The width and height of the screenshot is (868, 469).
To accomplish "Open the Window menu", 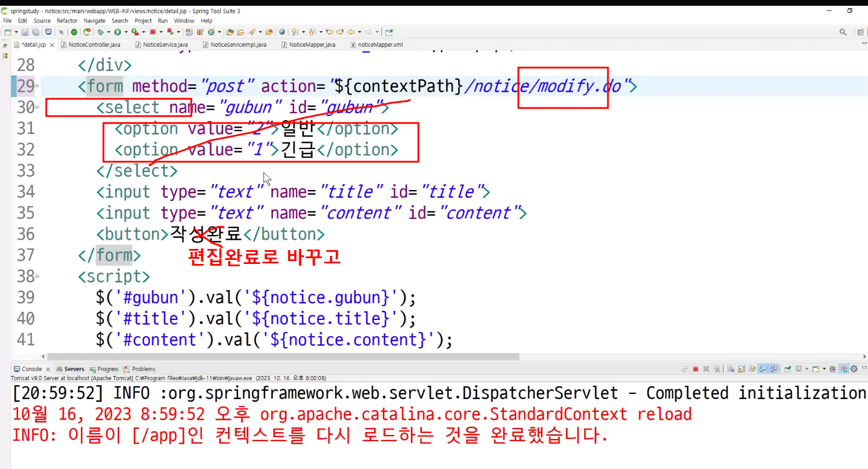I will point(184,21).
